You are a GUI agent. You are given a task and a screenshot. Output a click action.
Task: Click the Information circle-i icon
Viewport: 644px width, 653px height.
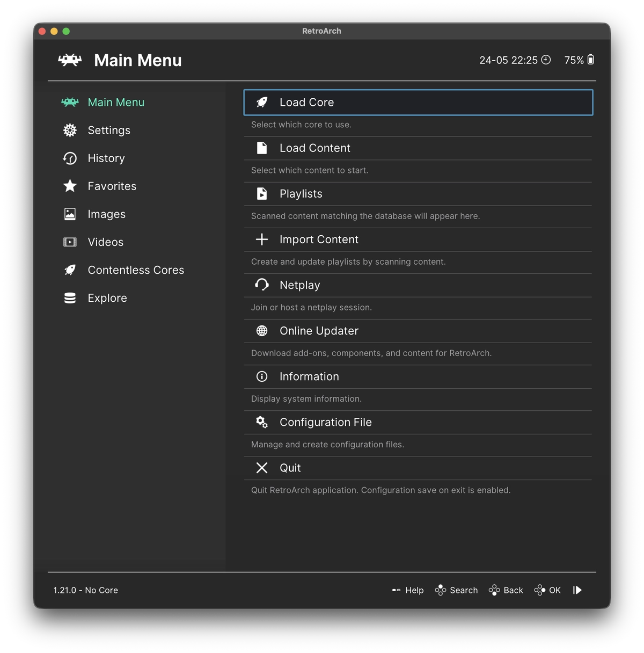pos(262,376)
